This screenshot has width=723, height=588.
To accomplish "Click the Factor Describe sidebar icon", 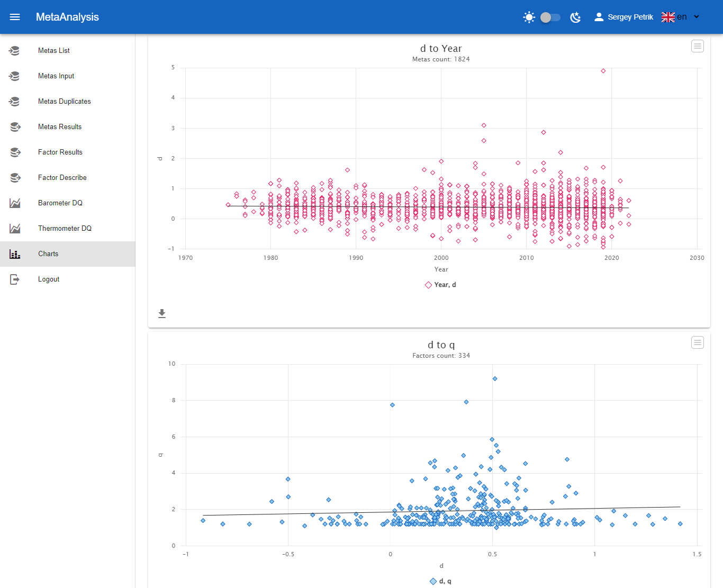I will click(15, 178).
